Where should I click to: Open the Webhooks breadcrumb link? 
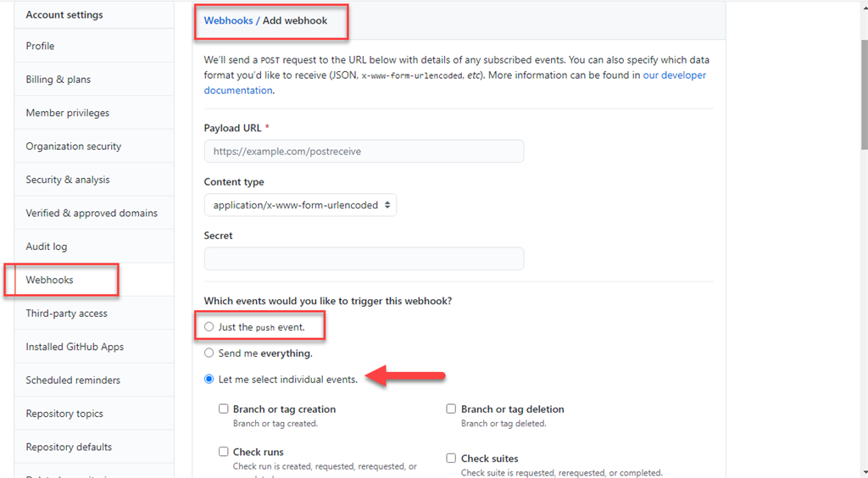[x=228, y=20]
